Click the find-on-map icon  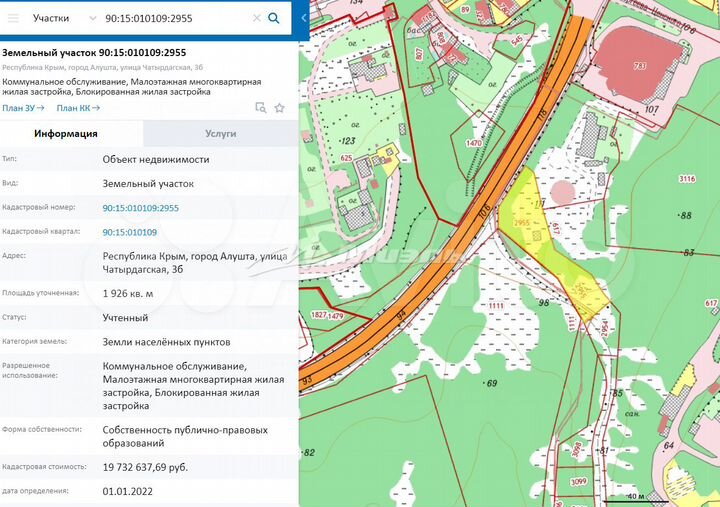(x=260, y=108)
